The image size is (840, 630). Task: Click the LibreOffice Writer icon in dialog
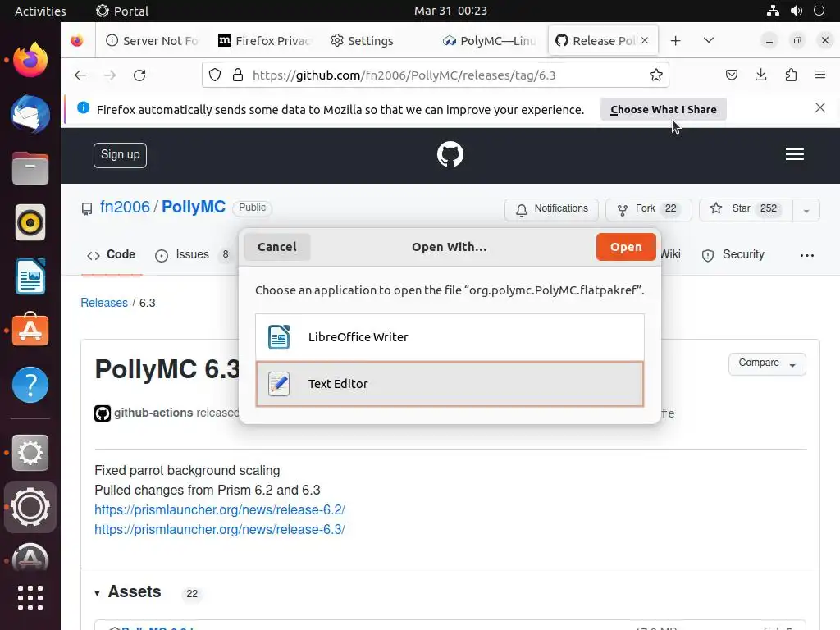[x=279, y=337]
